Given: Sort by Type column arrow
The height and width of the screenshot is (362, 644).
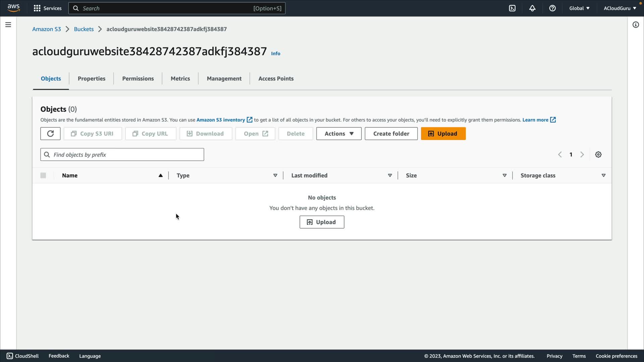Looking at the screenshot, I should click(275, 175).
